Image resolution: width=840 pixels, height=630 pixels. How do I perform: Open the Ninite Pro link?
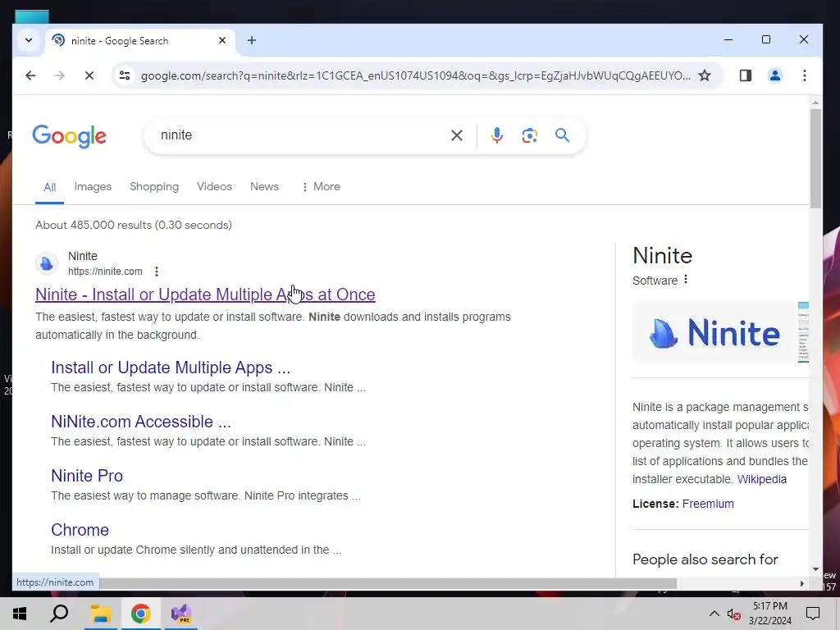pos(87,476)
